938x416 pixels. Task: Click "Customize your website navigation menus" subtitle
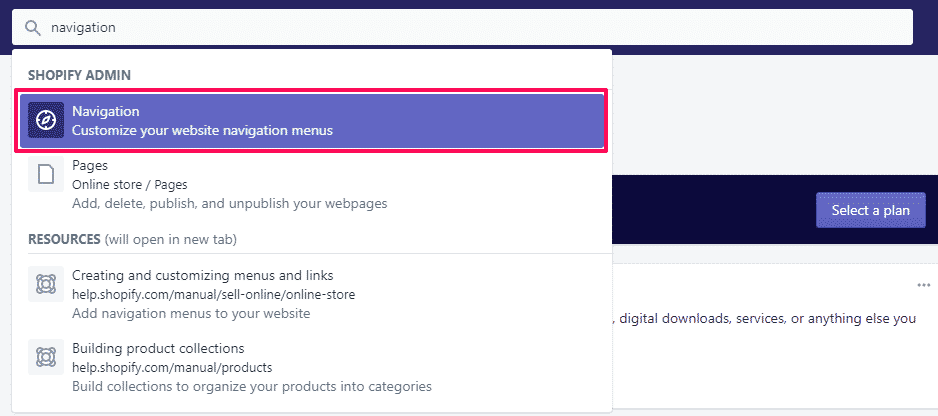click(202, 130)
